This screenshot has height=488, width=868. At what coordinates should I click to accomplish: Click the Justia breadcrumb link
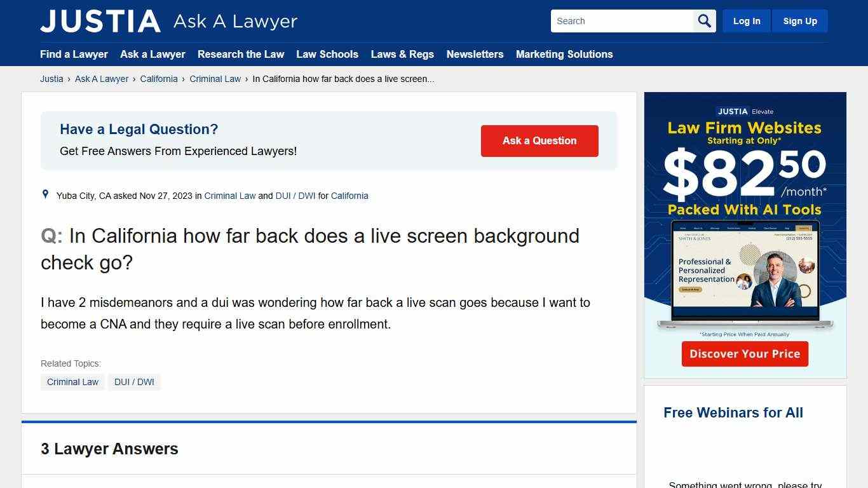click(x=51, y=79)
